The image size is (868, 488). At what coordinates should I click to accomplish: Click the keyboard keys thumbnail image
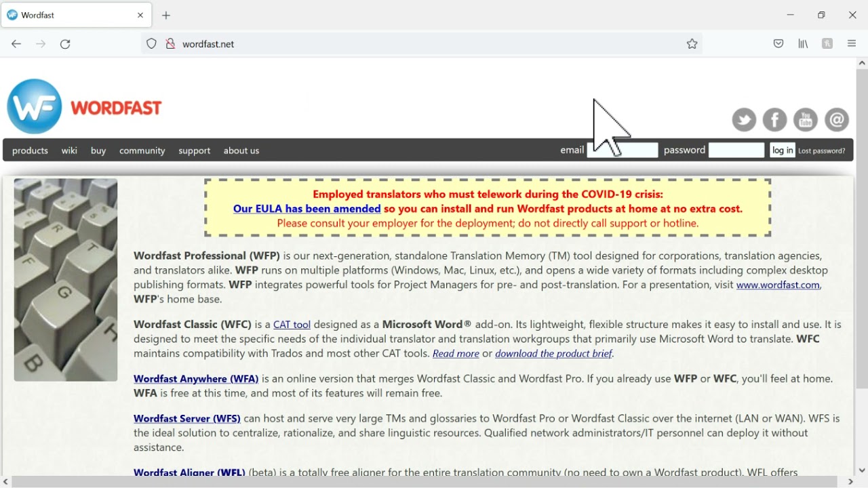pos(66,280)
